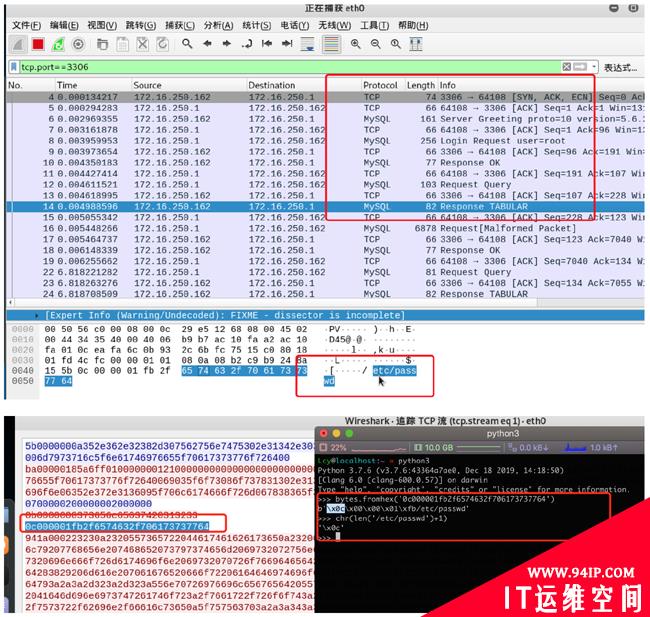
Task: Reset text to normal size
Action: [x=396, y=44]
